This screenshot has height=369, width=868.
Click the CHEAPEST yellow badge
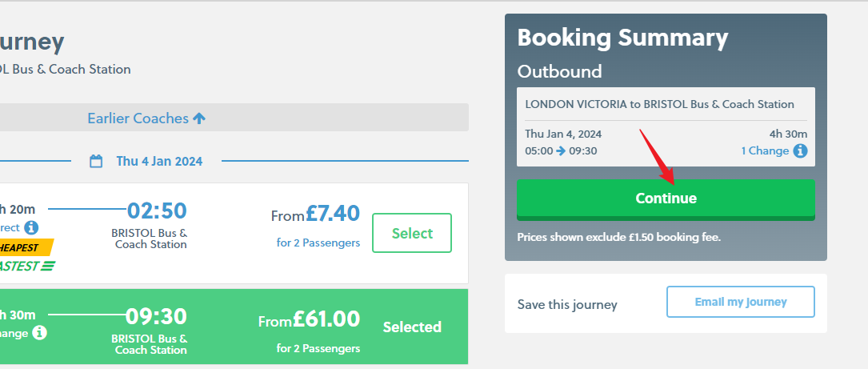[x=24, y=247]
